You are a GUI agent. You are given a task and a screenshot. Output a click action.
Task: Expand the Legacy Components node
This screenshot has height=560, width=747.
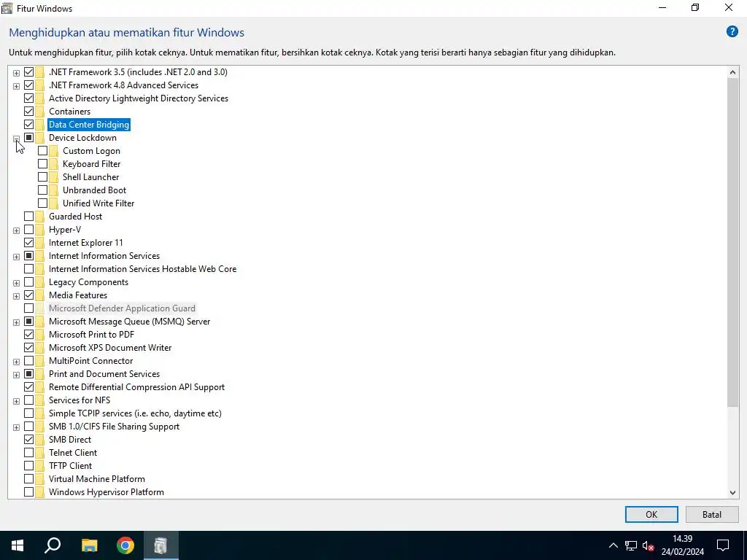point(16,283)
